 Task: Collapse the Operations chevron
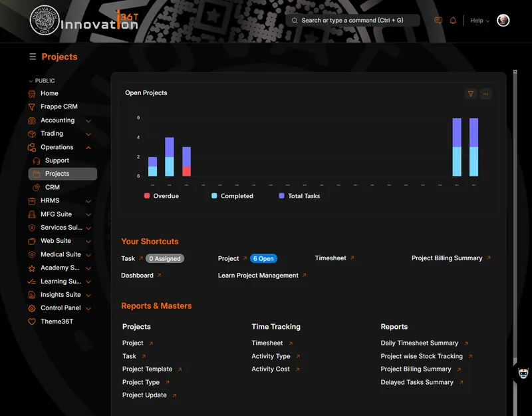[x=88, y=148]
